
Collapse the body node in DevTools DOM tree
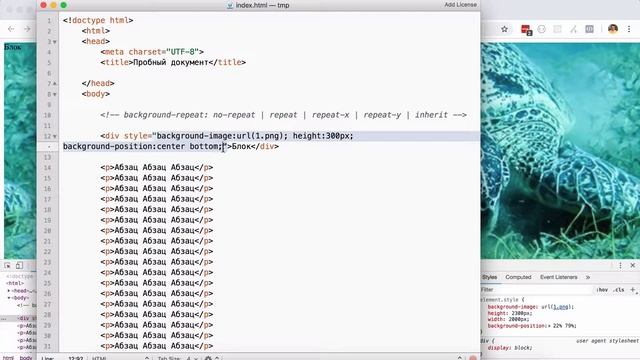pos(9,298)
